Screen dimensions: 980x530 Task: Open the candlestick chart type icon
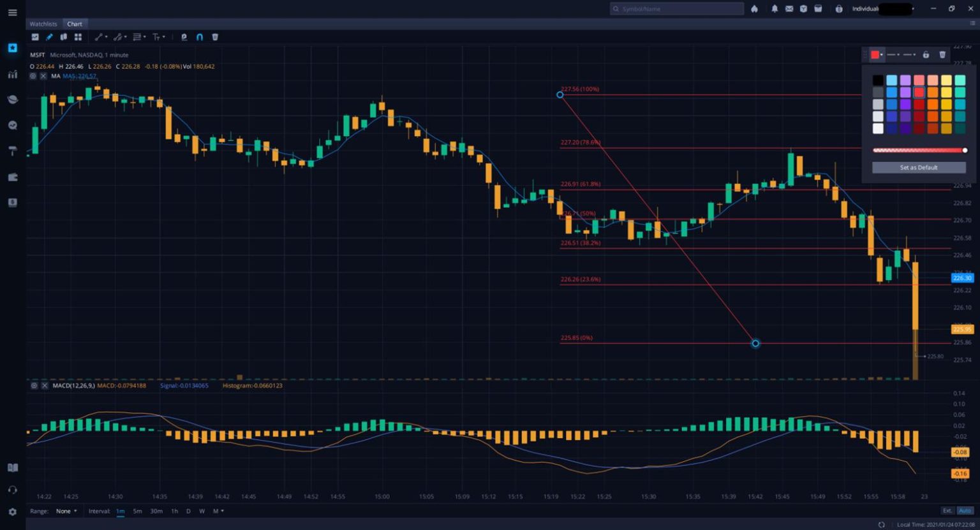[x=63, y=37]
